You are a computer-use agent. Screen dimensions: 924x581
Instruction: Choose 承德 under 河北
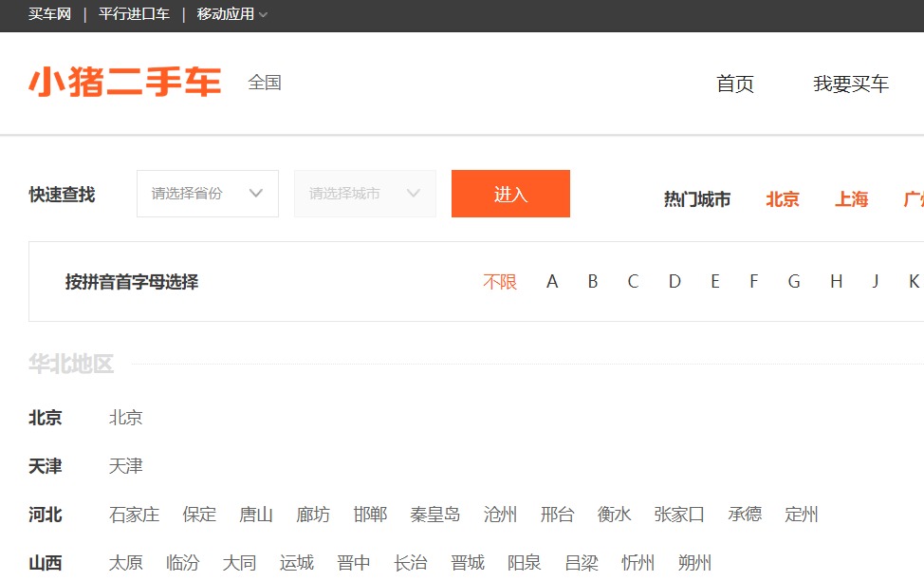tap(745, 515)
